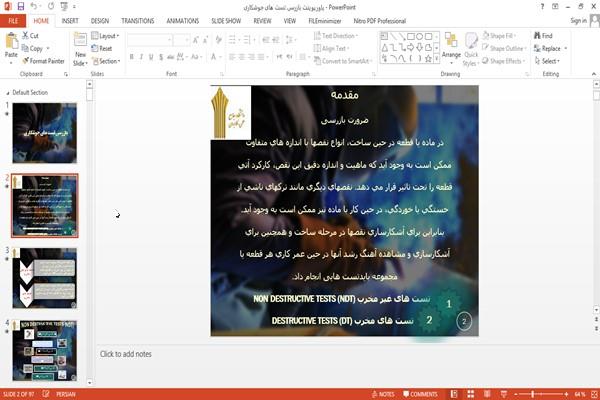
Task: Click to add notes field
Action: 126,354
